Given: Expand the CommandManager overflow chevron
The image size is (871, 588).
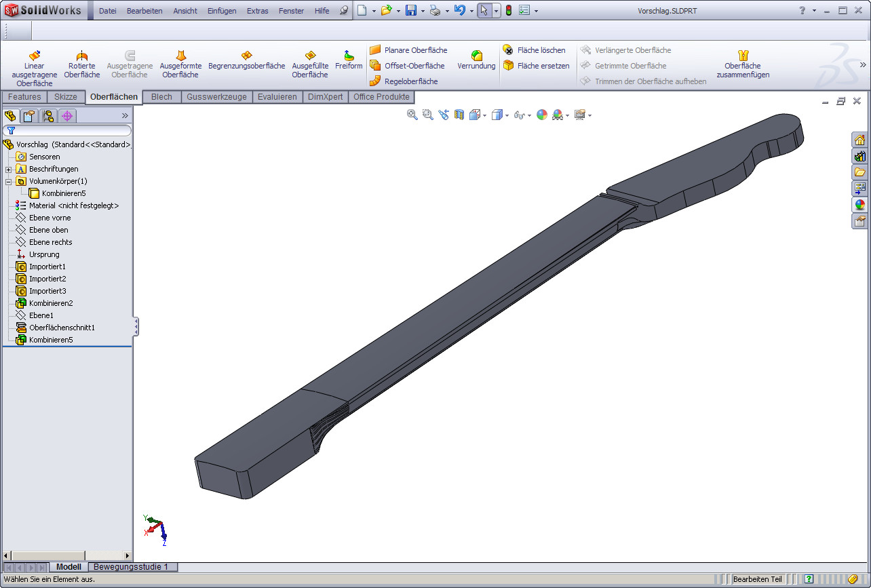Looking at the screenshot, I should coord(863,65).
